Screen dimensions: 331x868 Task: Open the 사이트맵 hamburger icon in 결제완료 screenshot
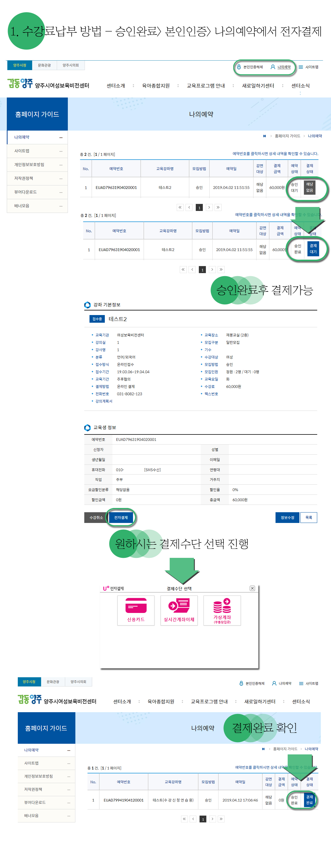click(x=301, y=683)
